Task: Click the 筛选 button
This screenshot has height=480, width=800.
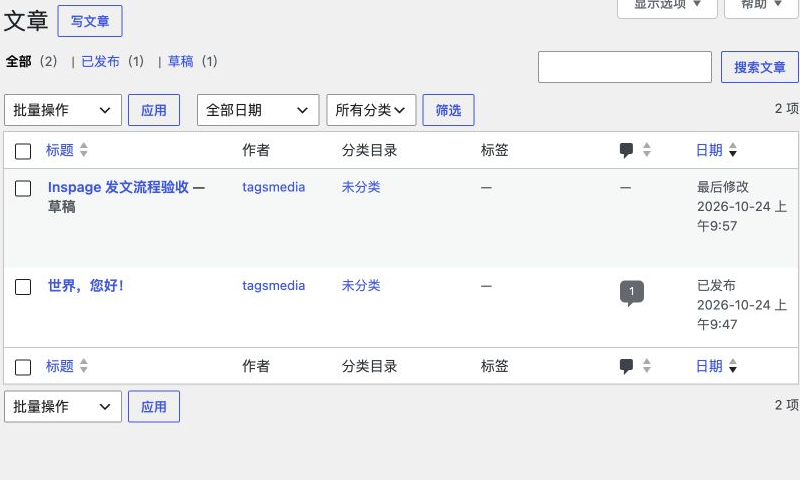Action: [448, 110]
